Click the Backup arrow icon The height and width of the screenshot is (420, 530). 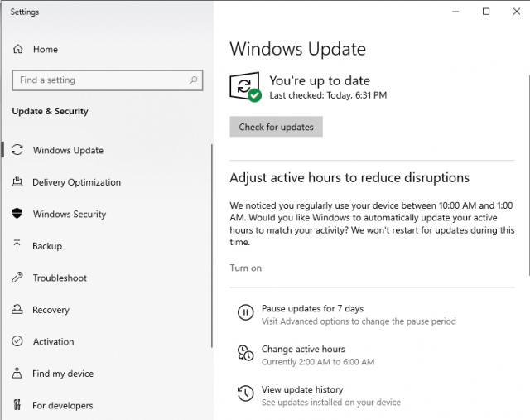[x=17, y=246]
